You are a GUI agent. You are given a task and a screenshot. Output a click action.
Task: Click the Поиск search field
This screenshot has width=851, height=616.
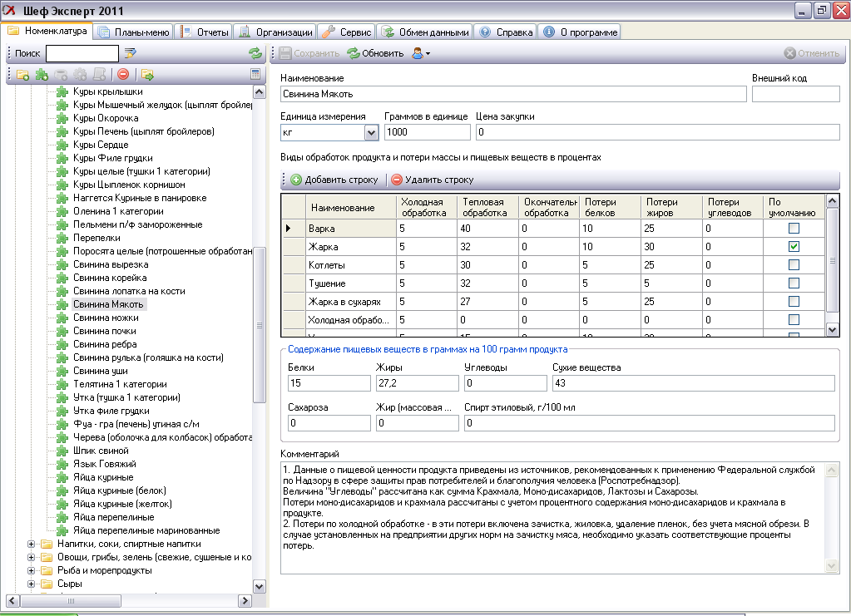tap(82, 54)
